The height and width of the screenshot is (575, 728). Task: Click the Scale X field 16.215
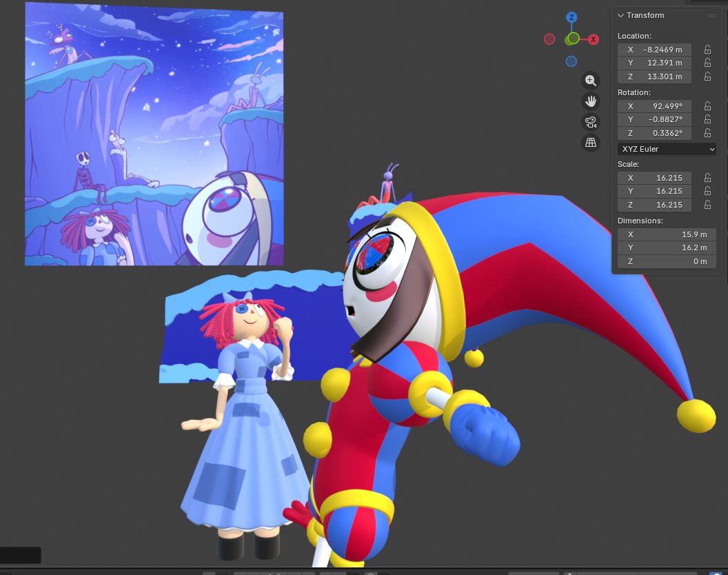(654, 178)
